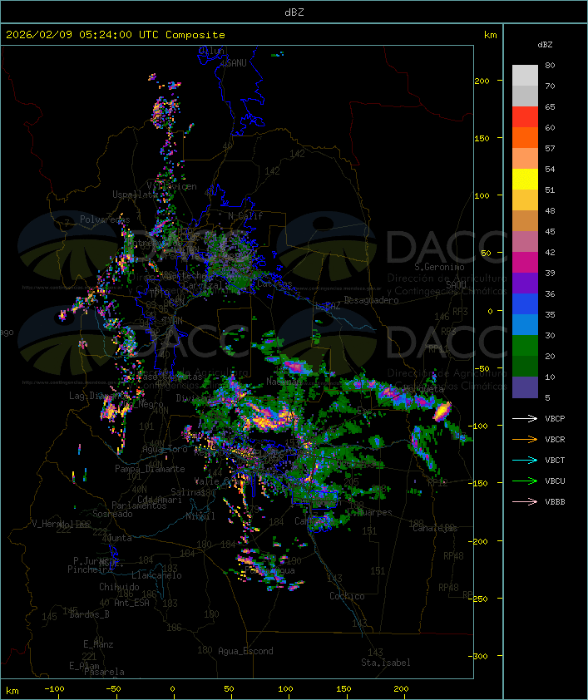The height and width of the screenshot is (700, 588).
Task: Click the Llancanelo place label
Action: (156, 575)
